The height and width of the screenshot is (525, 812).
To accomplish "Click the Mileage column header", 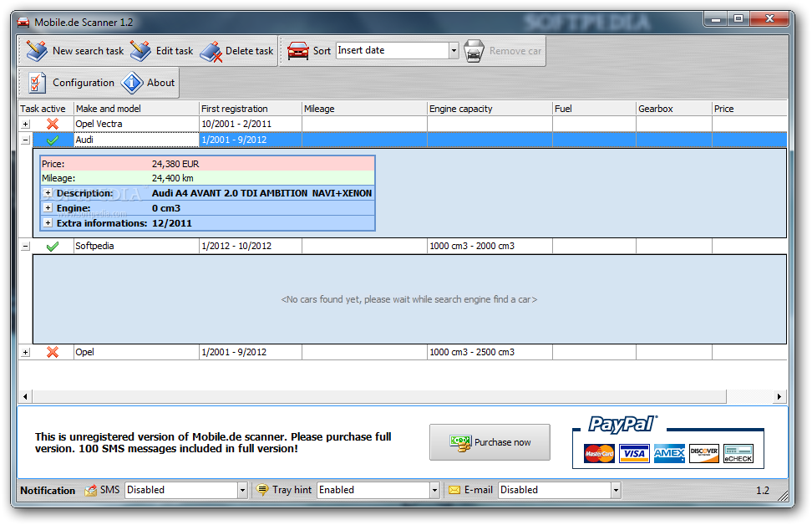I will [x=364, y=109].
